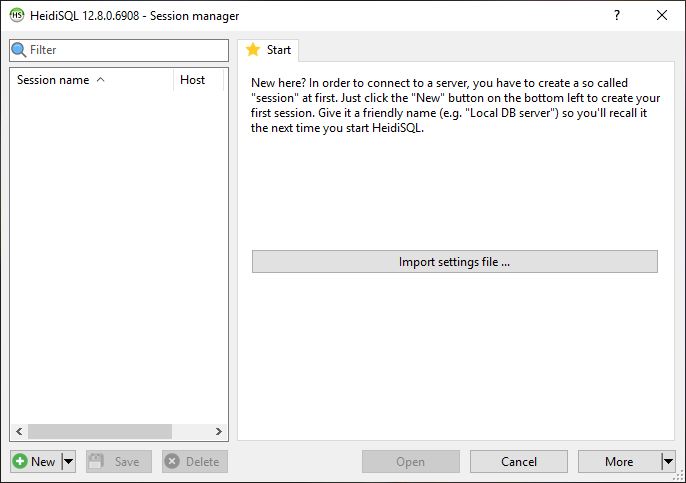Image resolution: width=686 pixels, height=483 pixels.
Task: Focus the Filter text field
Action: point(119,50)
